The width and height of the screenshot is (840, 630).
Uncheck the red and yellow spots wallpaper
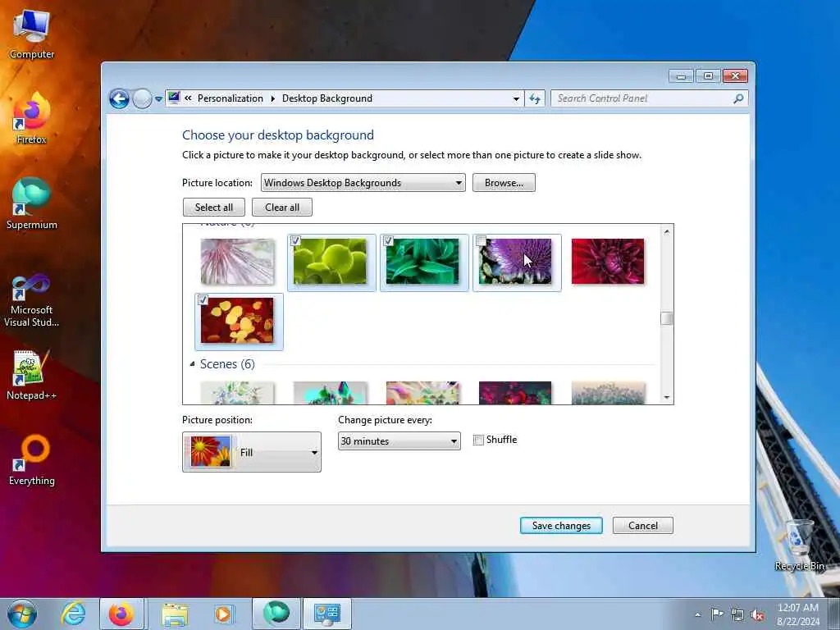click(x=203, y=300)
